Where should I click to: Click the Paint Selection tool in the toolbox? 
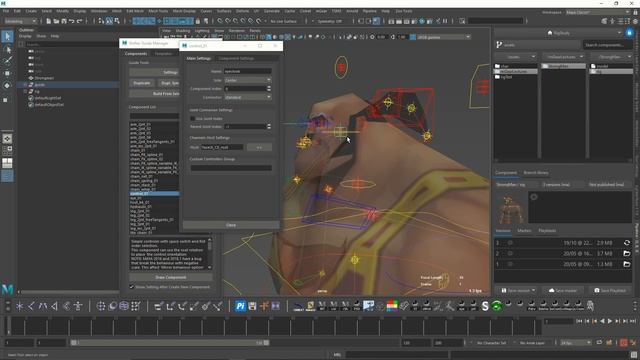click(7, 60)
